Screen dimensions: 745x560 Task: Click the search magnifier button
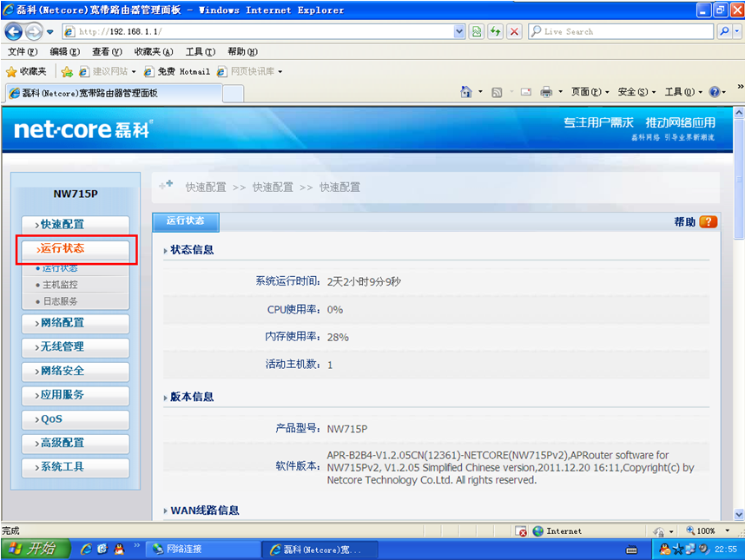click(x=724, y=32)
